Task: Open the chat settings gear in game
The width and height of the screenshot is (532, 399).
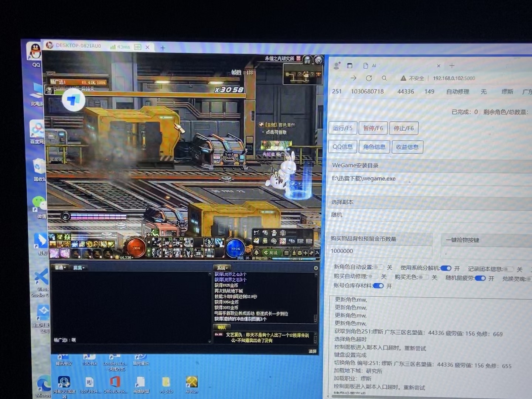Action: 316,268
